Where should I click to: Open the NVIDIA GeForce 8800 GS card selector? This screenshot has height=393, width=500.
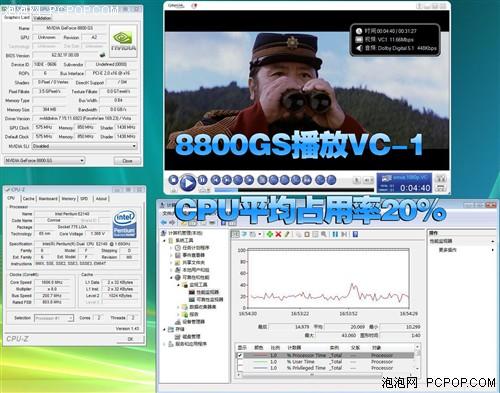(44, 161)
